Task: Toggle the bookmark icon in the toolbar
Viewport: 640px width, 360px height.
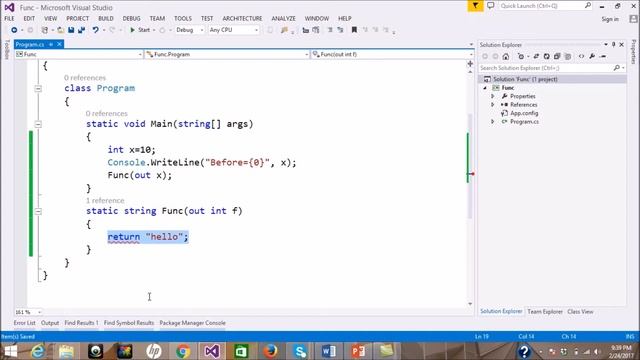Action: point(354,30)
